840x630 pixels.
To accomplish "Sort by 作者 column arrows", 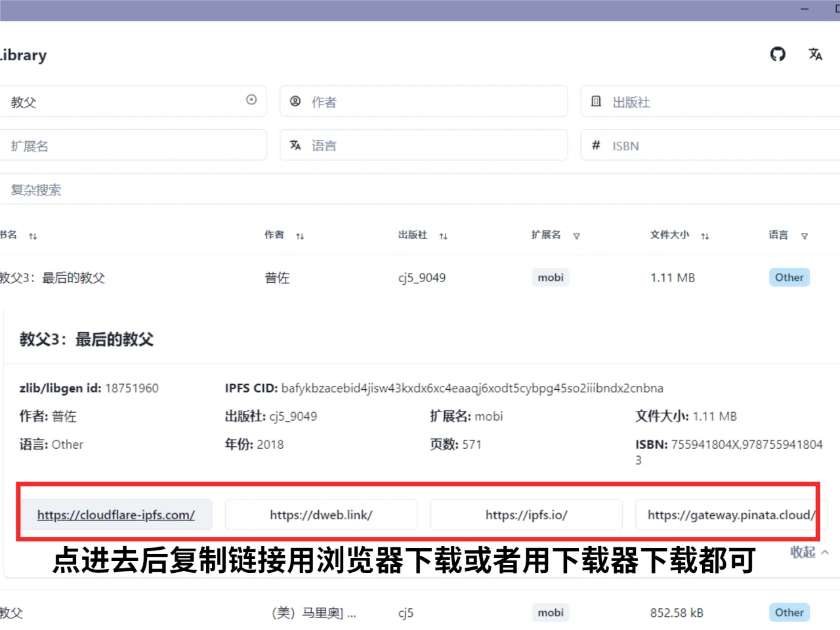I will coord(300,236).
